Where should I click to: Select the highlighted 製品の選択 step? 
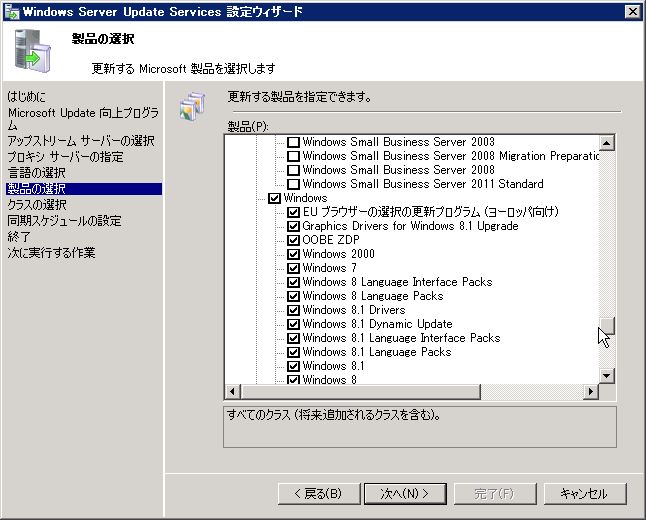coord(84,189)
